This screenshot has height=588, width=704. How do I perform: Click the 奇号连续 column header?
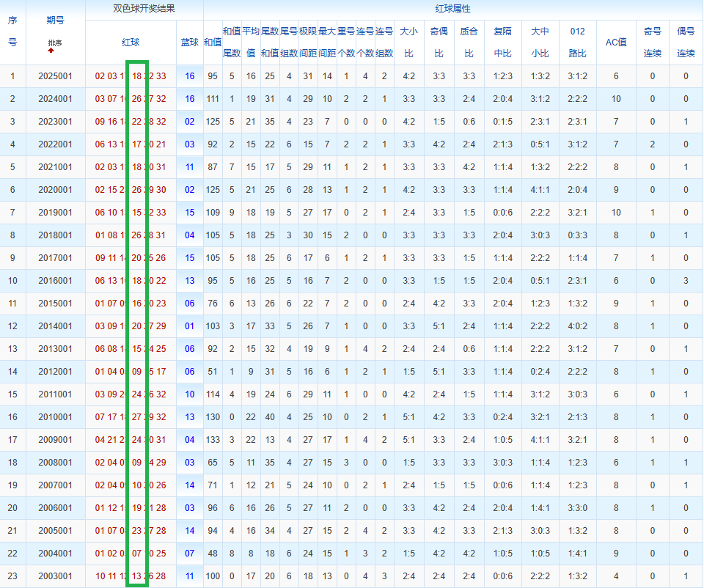652,43
